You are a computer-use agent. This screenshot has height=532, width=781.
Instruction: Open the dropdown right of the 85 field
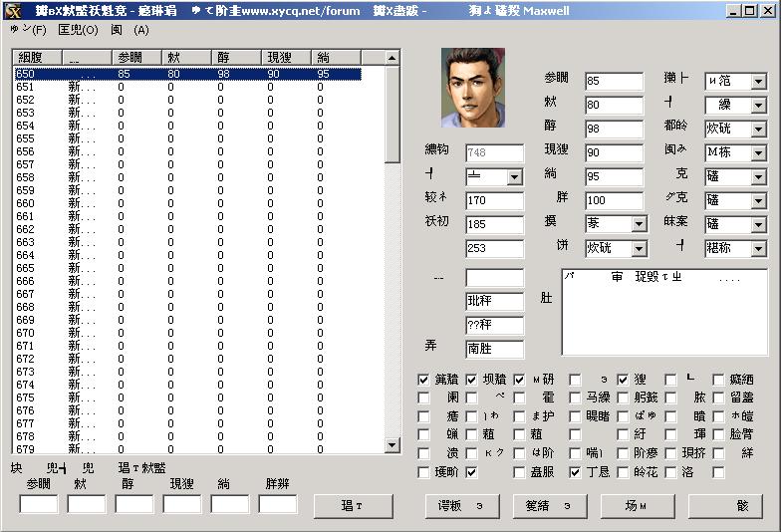758,81
